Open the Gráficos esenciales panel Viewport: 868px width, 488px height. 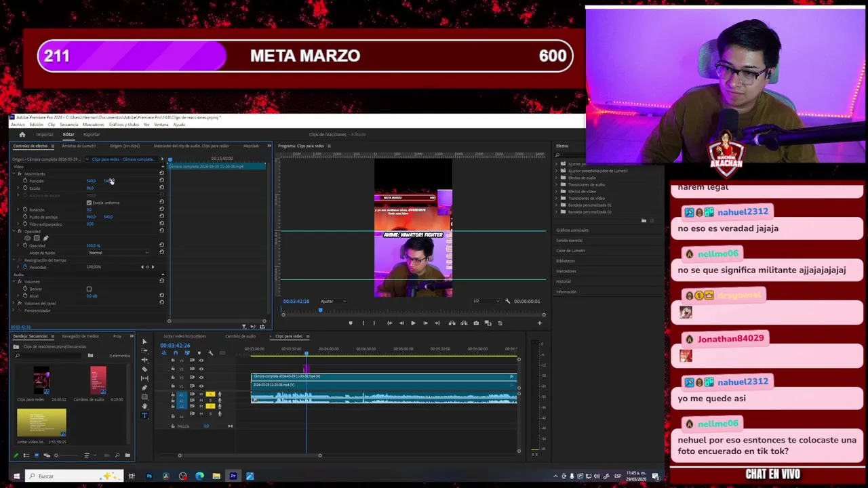[572, 230]
